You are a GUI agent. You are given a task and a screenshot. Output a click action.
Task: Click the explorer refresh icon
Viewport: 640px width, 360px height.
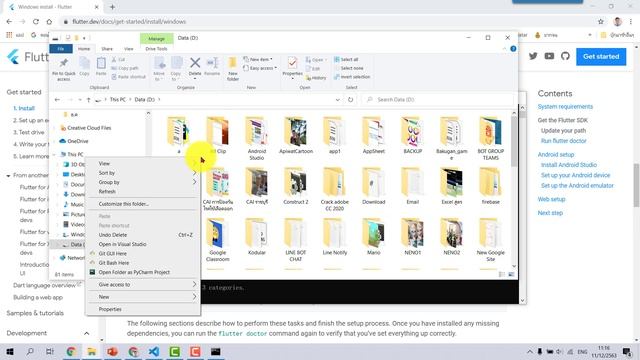tap(350, 100)
